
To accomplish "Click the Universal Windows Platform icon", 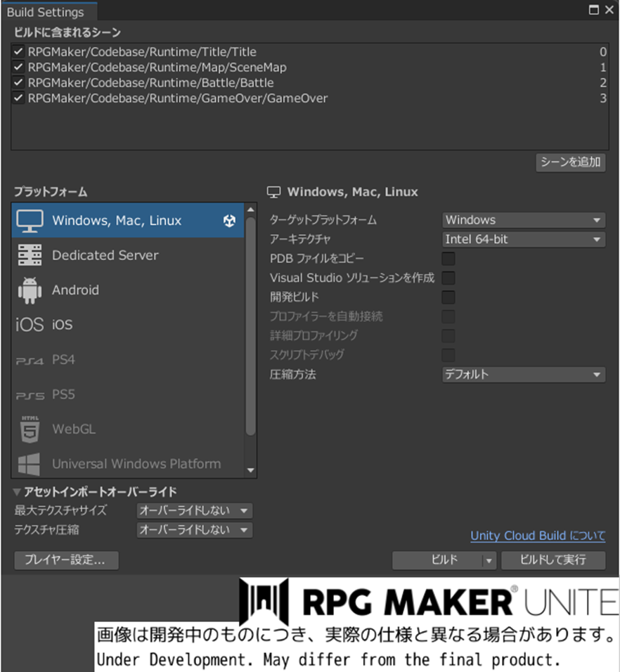I will pyautogui.click(x=28, y=464).
